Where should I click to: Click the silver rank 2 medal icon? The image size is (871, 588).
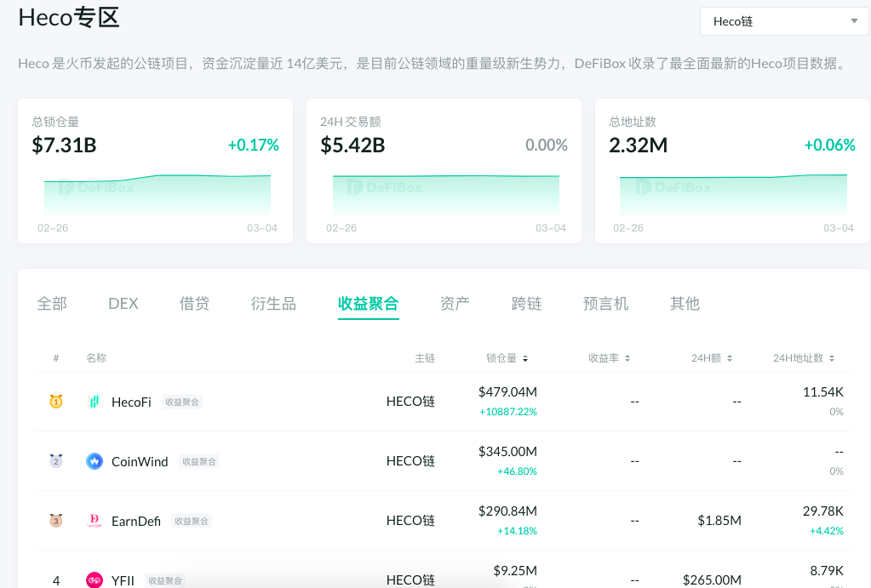pos(56,460)
